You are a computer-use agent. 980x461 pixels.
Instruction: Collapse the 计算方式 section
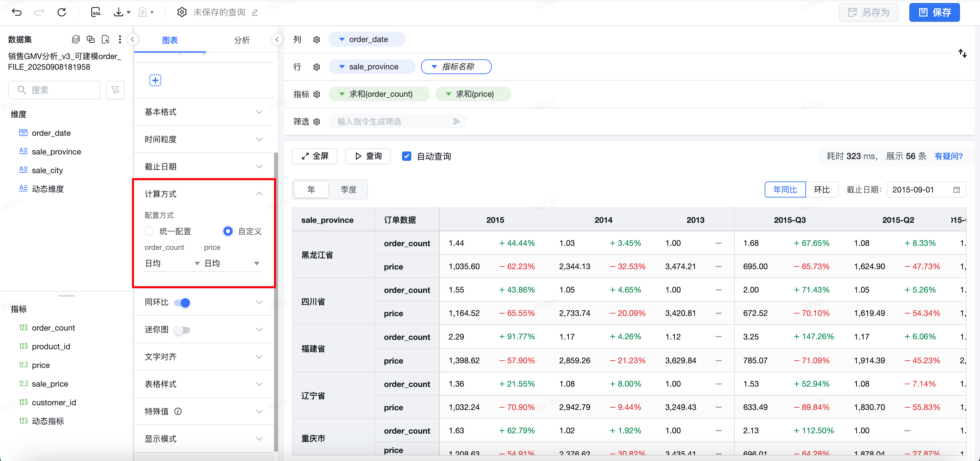(259, 194)
